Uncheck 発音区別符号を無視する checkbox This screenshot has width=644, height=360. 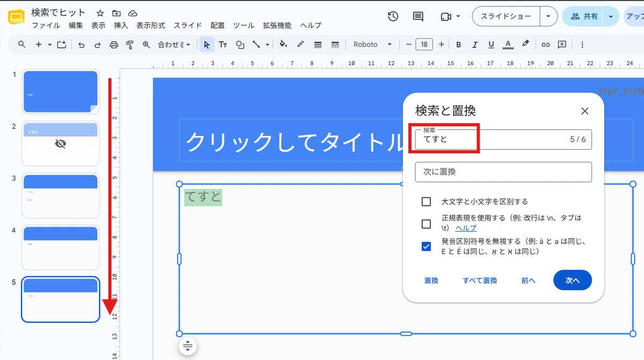[x=426, y=247]
